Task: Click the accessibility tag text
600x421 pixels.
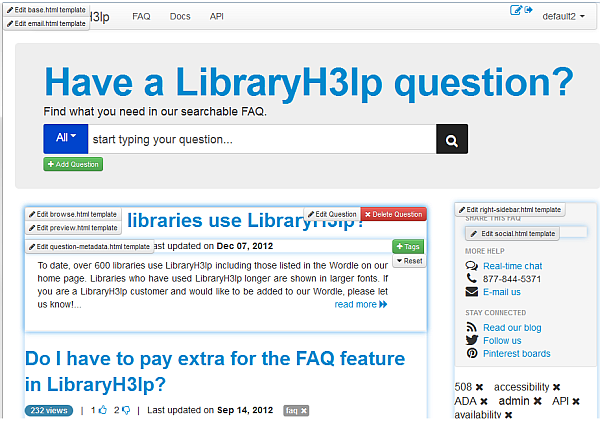Action: pyautogui.click(x=522, y=387)
